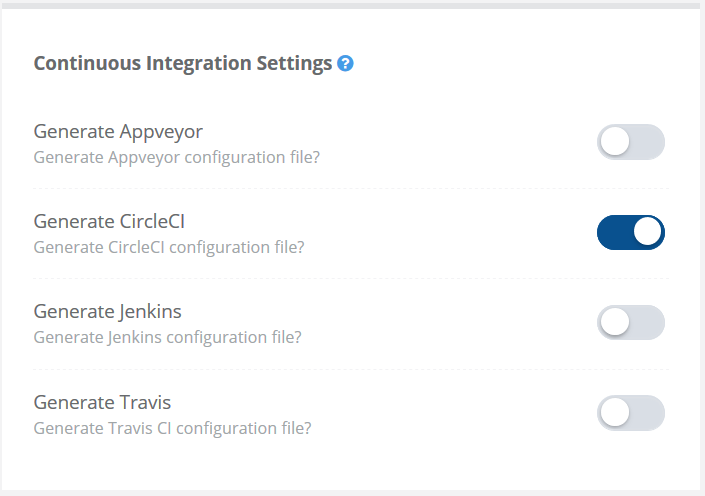The height and width of the screenshot is (496, 705).
Task: Select the Generate Travis title text
Action: (103, 402)
